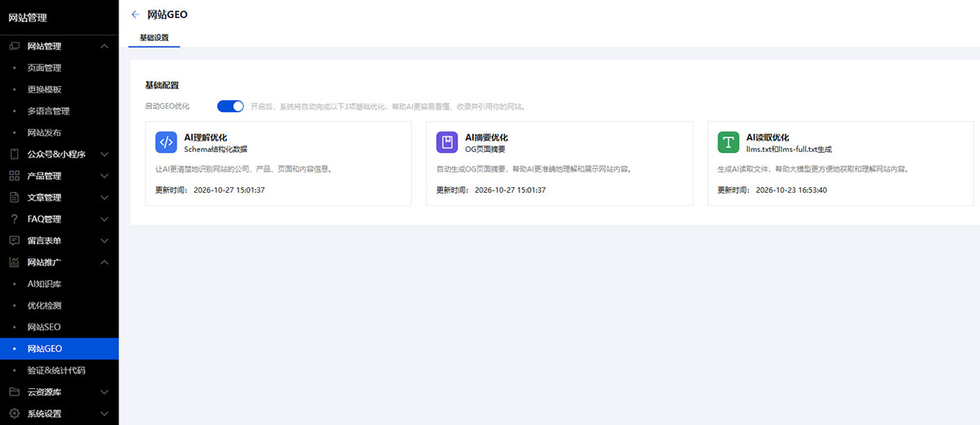Click the 产品管理 menu label
The height and width of the screenshot is (425, 980).
(44, 176)
